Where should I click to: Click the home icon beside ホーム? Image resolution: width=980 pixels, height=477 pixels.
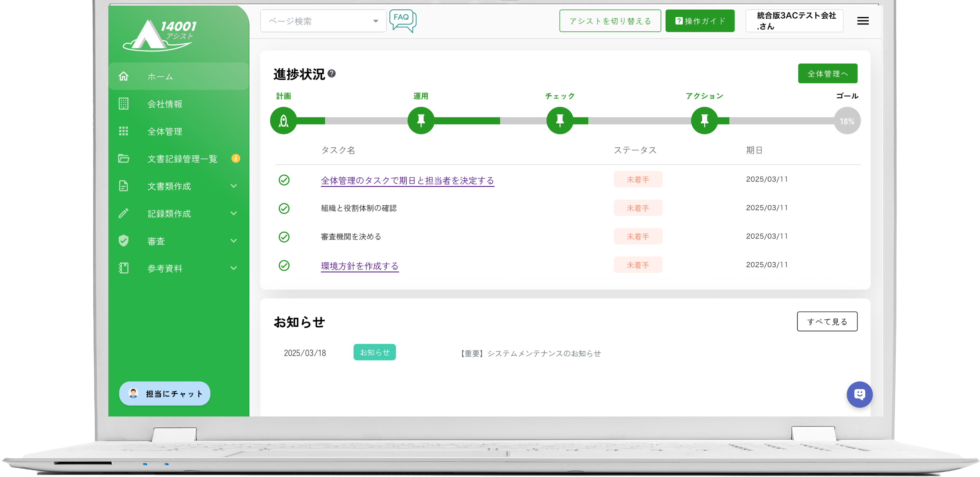click(x=123, y=76)
